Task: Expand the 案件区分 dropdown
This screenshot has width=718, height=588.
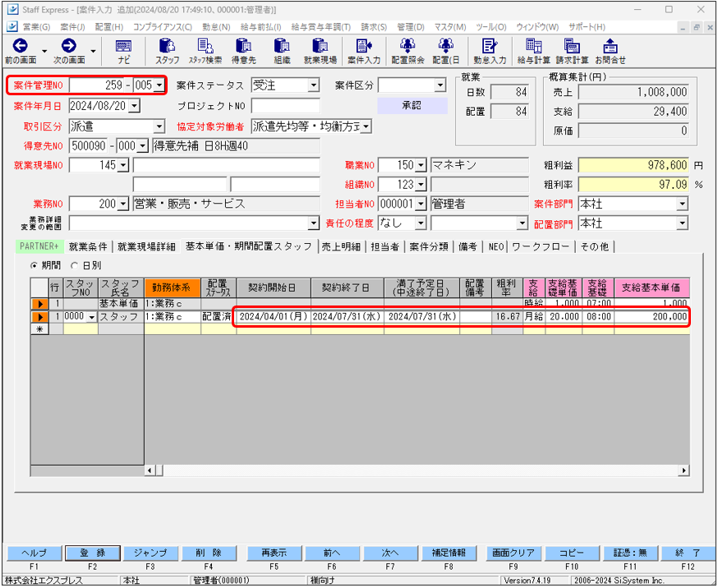Action: tap(440, 85)
